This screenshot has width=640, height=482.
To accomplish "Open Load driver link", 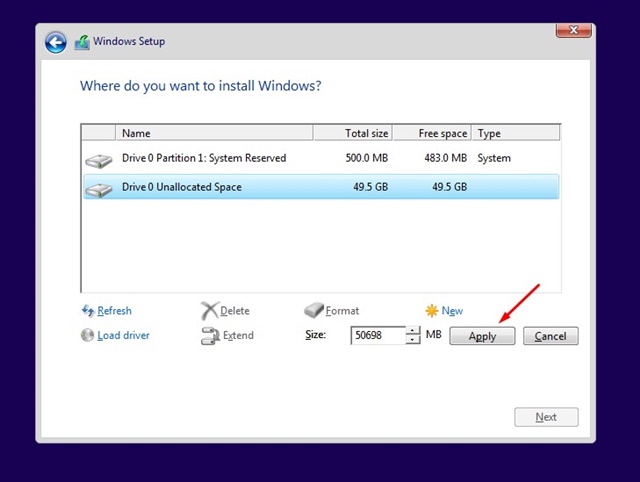I will (123, 335).
